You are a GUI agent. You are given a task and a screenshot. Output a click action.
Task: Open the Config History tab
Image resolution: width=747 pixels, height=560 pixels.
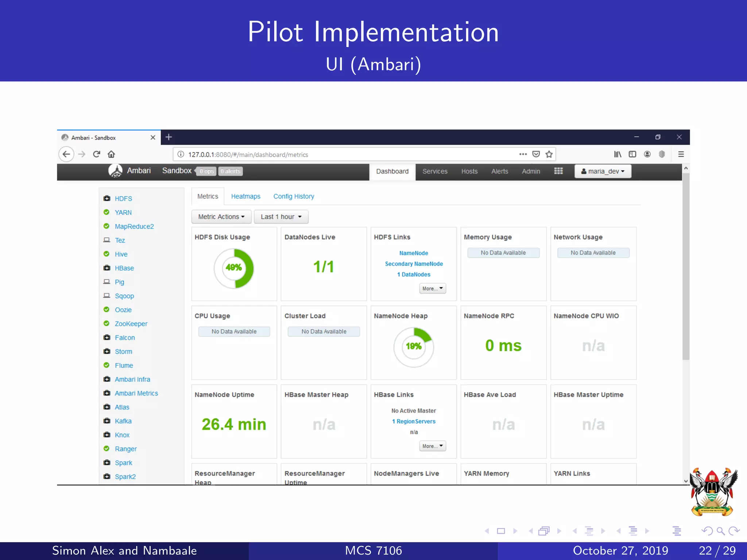[x=294, y=196]
